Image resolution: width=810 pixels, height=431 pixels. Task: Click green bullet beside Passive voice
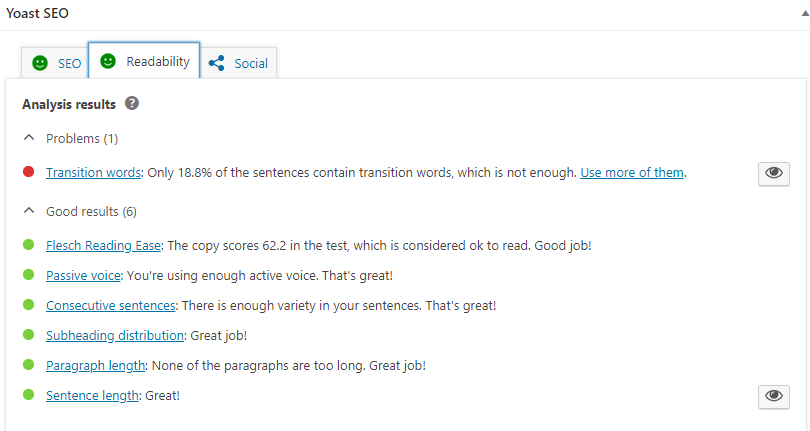pos(29,274)
